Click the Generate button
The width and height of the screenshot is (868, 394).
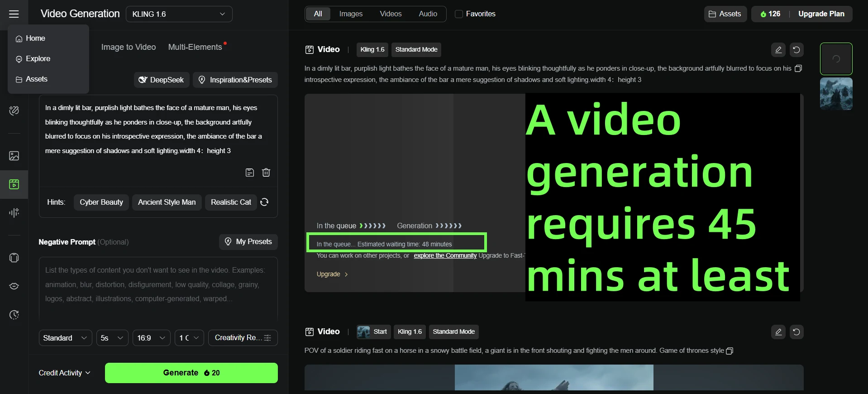tap(191, 373)
